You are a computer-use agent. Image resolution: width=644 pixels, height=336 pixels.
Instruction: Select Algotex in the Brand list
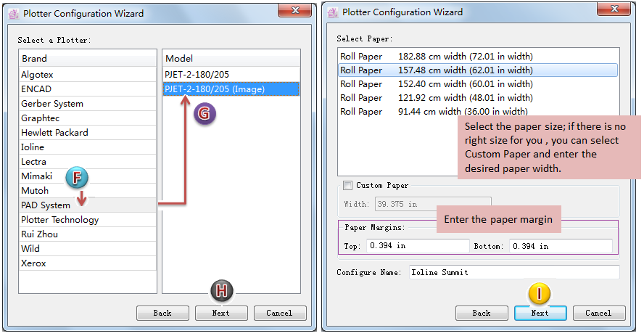click(x=38, y=75)
